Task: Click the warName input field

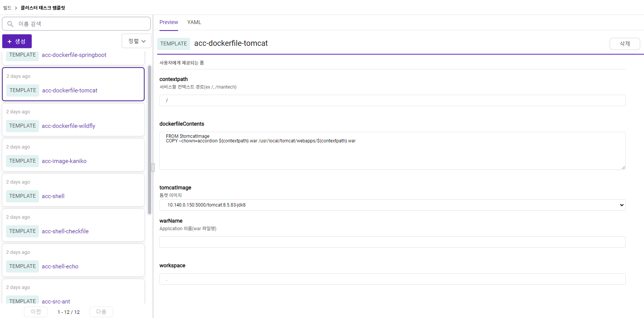Action: [392, 242]
